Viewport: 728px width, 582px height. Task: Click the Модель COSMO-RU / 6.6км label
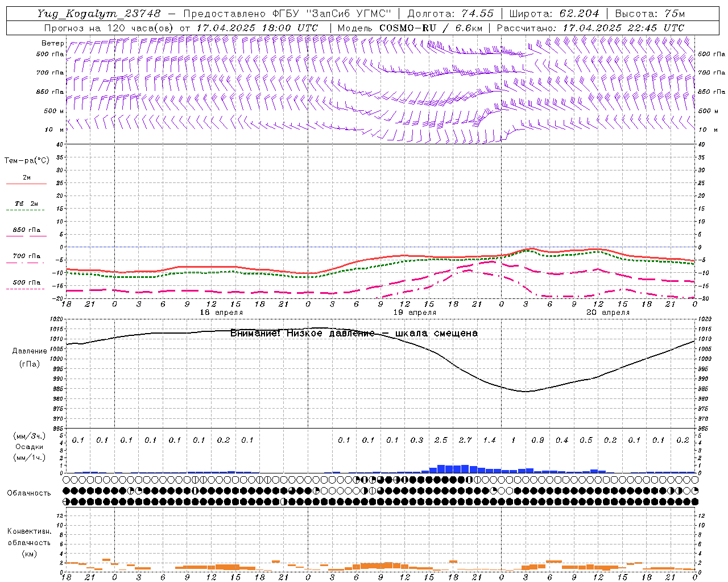point(410,28)
